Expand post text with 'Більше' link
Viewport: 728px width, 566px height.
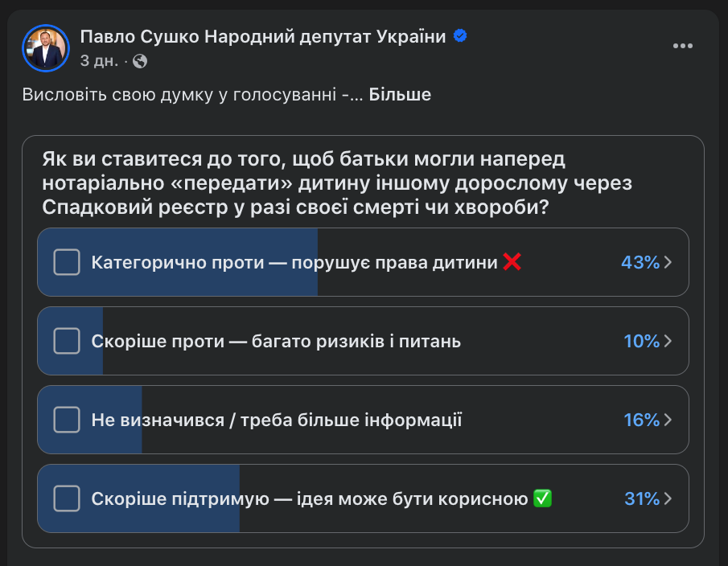(x=400, y=95)
